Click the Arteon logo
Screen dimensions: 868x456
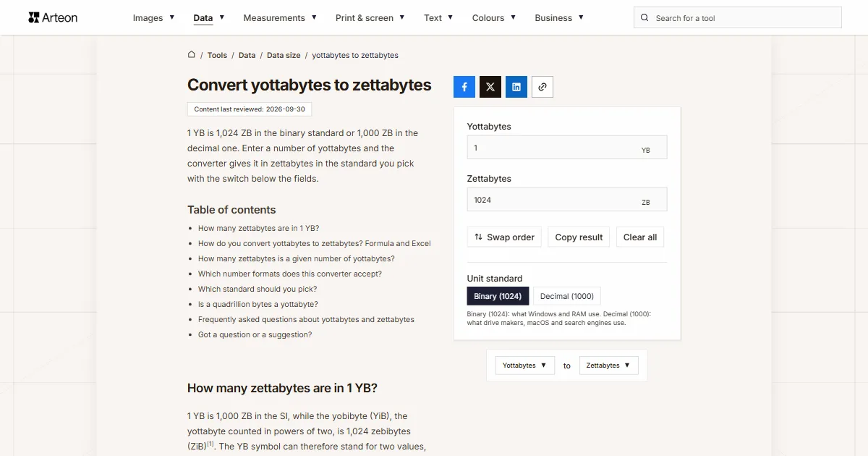pos(53,17)
